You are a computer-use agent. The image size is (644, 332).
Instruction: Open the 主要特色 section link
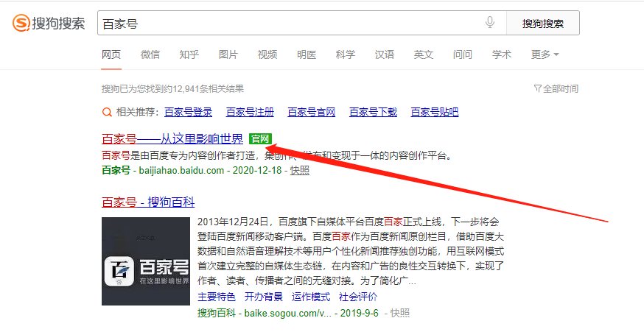coord(217,297)
